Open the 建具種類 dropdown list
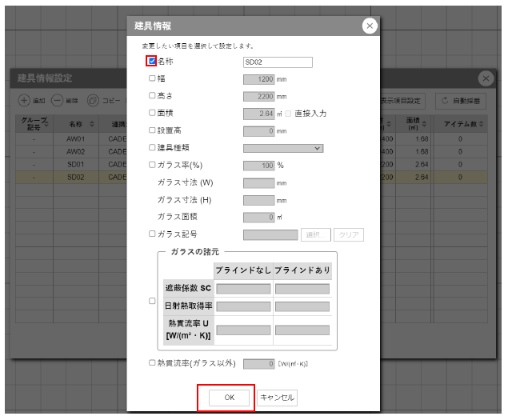 coord(283,148)
